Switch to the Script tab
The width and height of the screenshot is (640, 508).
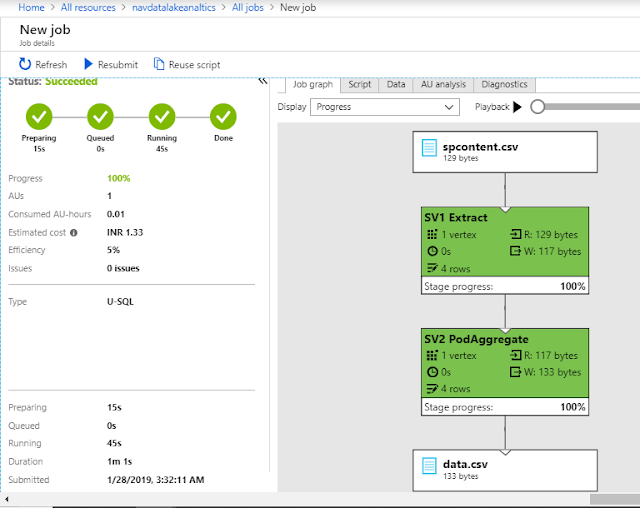pyautogui.click(x=360, y=84)
